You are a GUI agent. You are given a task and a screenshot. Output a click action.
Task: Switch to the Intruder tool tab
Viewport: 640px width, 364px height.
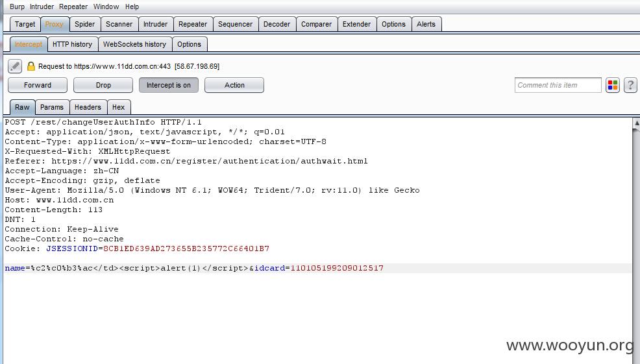[156, 24]
